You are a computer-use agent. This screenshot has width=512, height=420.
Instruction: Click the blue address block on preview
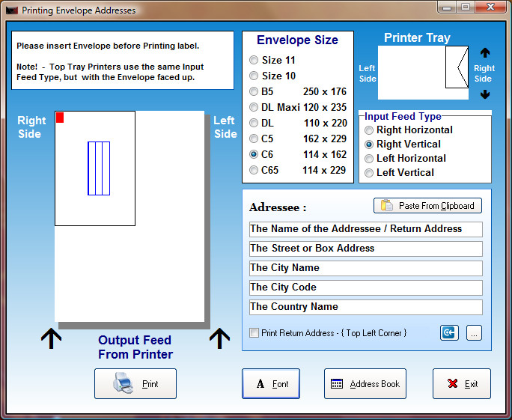point(99,168)
